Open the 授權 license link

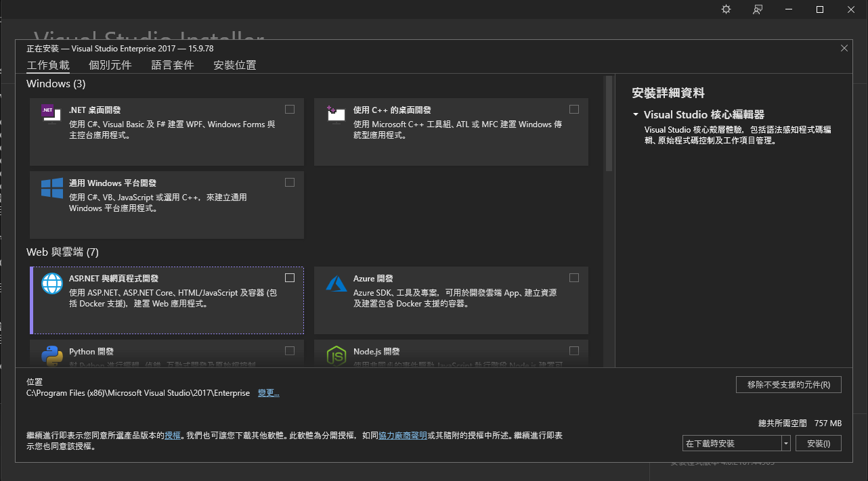point(173,436)
